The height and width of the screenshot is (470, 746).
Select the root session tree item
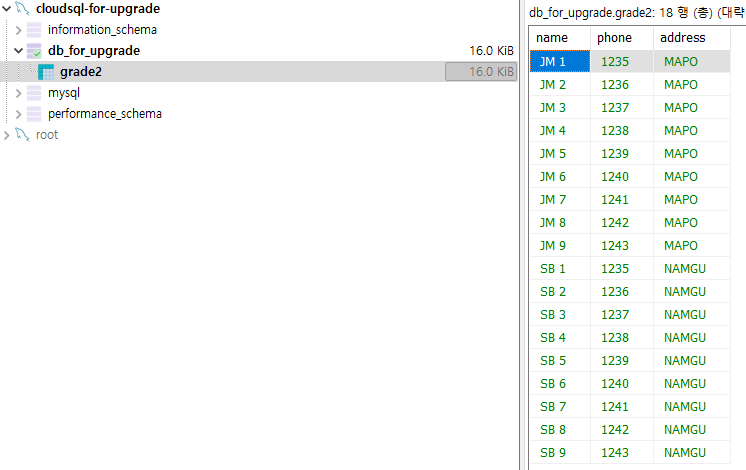click(x=47, y=135)
